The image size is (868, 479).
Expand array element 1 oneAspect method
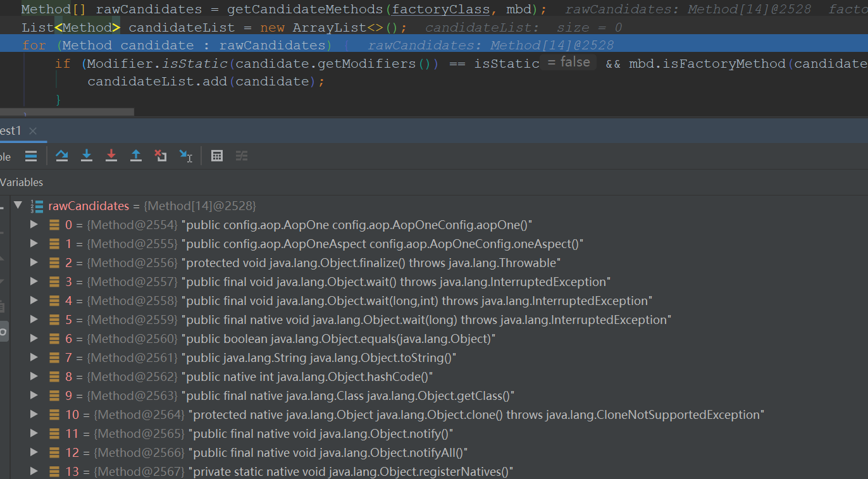(x=34, y=244)
